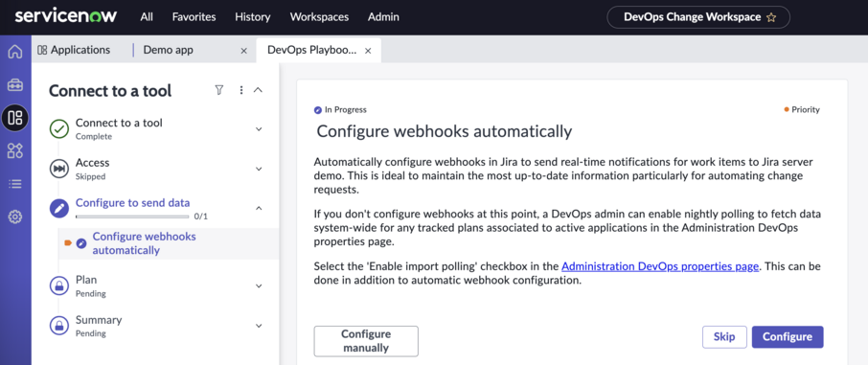Open the All menu

[147, 17]
